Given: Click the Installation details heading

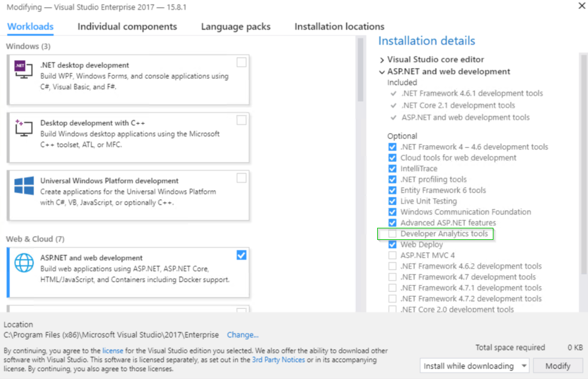Looking at the screenshot, I should pyautogui.click(x=427, y=40).
